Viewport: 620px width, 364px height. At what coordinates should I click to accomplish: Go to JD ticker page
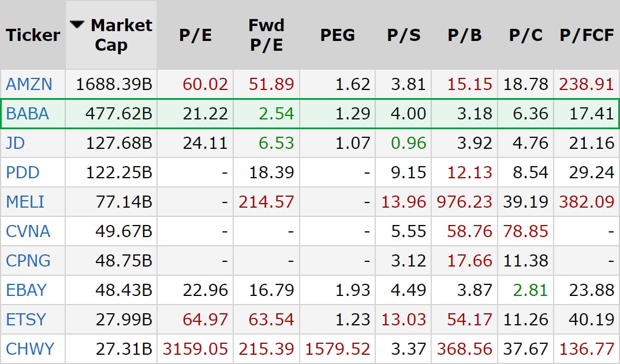click(16, 142)
